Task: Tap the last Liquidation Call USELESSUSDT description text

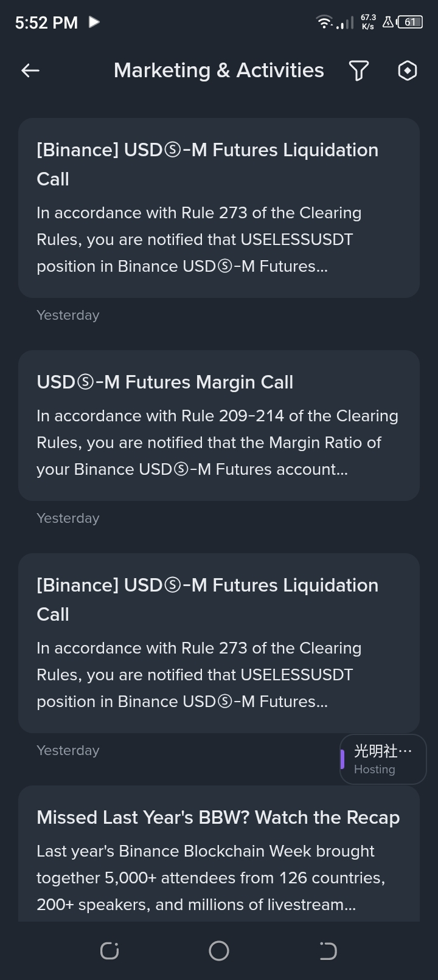Action: coord(199,675)
